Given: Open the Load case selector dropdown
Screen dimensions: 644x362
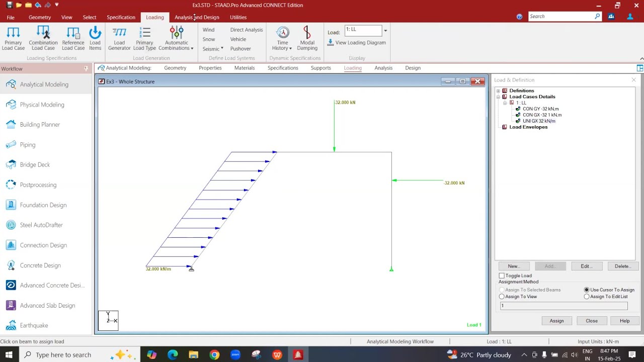Looking at the screenshot, I should [385, 31].
